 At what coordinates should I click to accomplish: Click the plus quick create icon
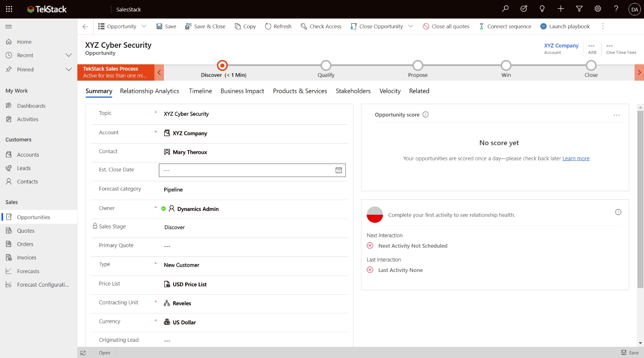point(561,9)
